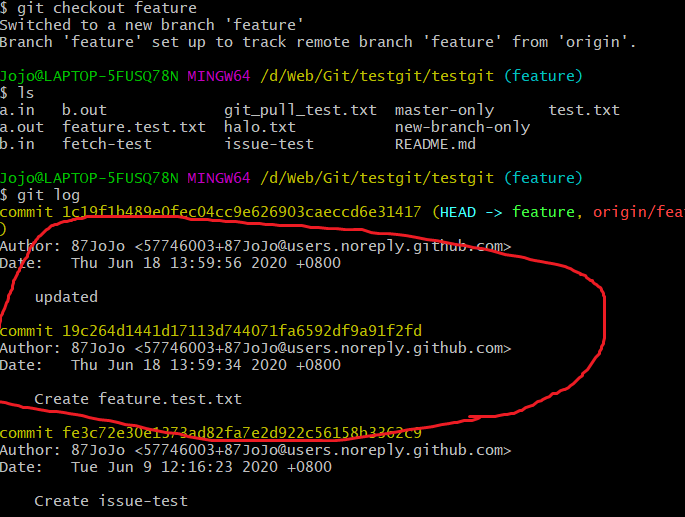Click the (feature) branch label above git log
Viewport: 685px width, 517px height.
[543, 178]
